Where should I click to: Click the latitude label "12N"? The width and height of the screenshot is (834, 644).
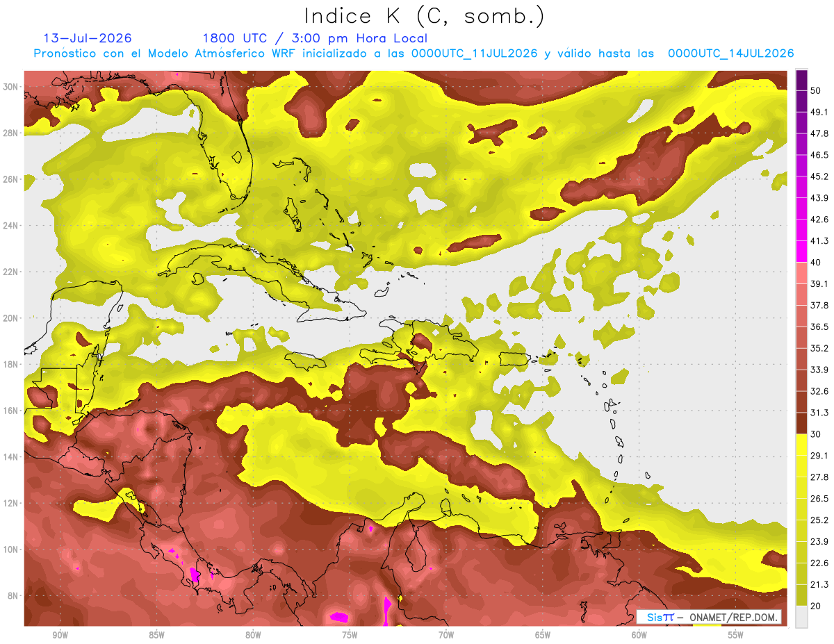11,503
